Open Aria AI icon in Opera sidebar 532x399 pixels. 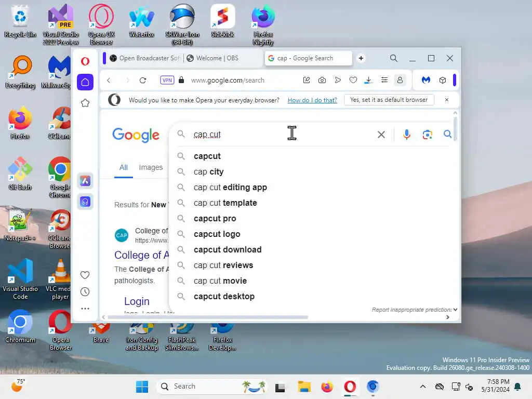pos(85,181)
